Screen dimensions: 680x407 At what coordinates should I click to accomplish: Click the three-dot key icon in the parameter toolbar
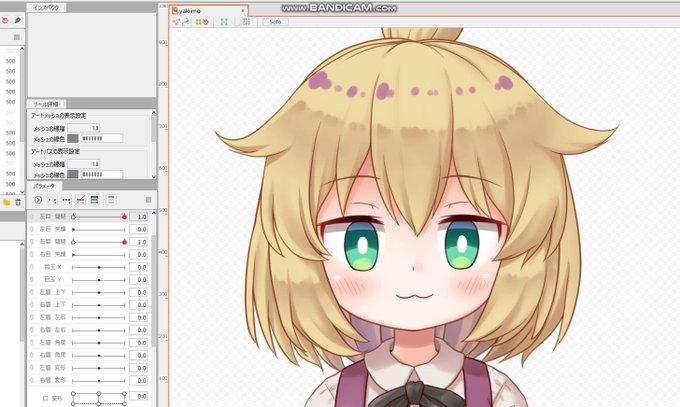click(x=66, y=200)
